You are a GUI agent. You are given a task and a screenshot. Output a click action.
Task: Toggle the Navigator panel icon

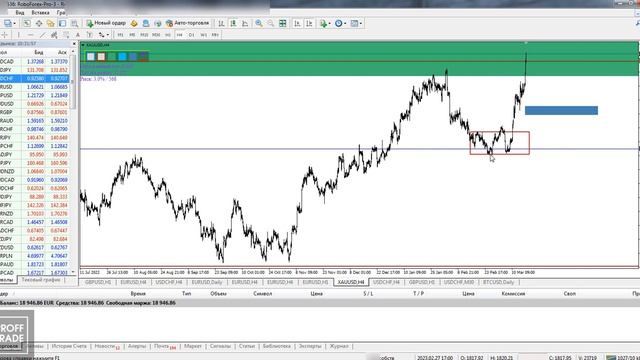tap(51, 23)
